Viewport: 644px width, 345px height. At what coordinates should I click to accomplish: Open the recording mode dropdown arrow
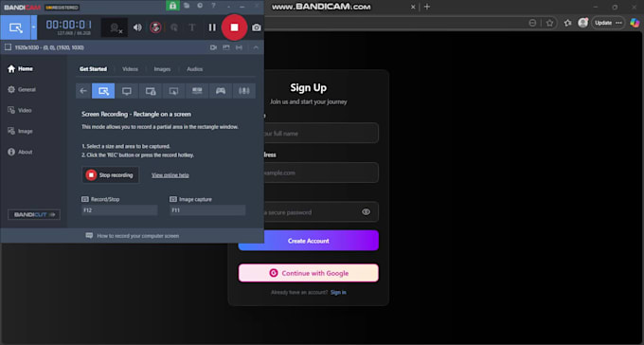click(x=34, y=27)
